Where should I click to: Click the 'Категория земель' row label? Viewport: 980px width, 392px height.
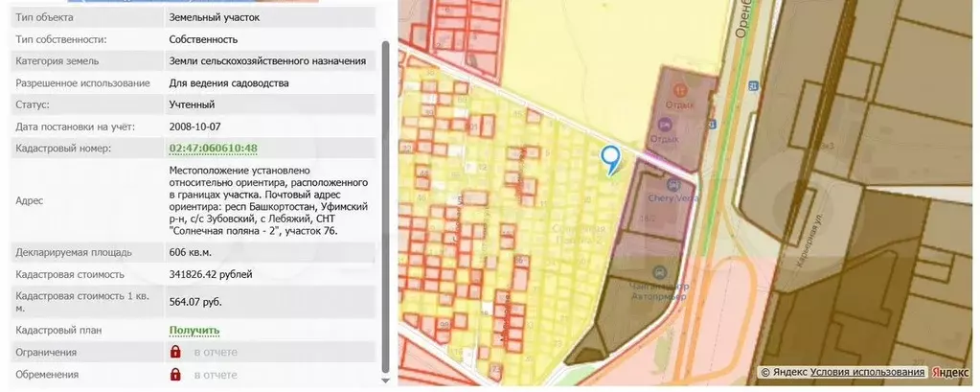(57, 61)
